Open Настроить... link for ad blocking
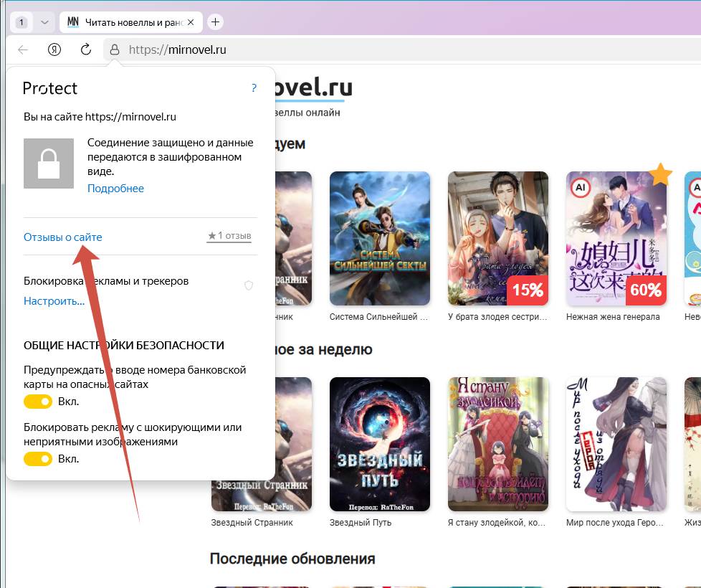 pos(54,301)
